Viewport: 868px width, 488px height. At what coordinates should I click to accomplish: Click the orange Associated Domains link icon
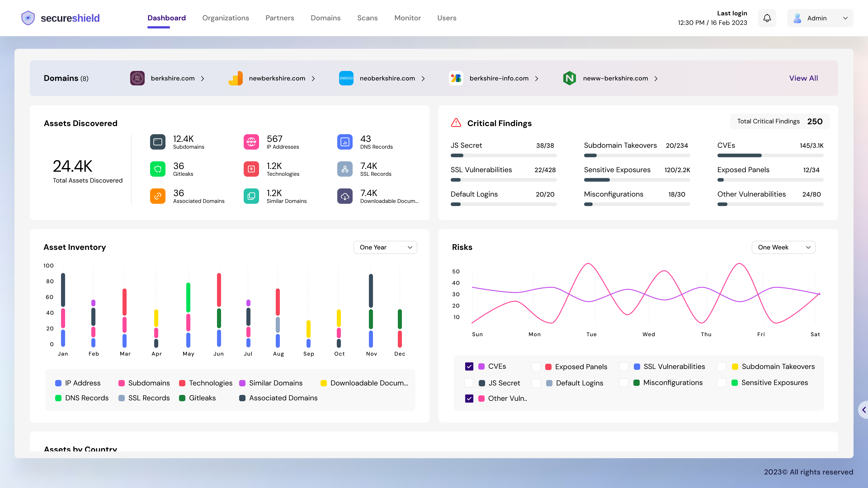pyautogui.click(x=157, y=196)
